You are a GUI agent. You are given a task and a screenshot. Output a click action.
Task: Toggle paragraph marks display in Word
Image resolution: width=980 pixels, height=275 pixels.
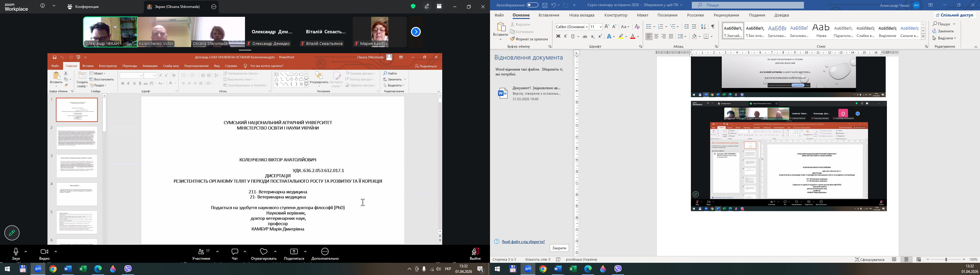point(713,27)
